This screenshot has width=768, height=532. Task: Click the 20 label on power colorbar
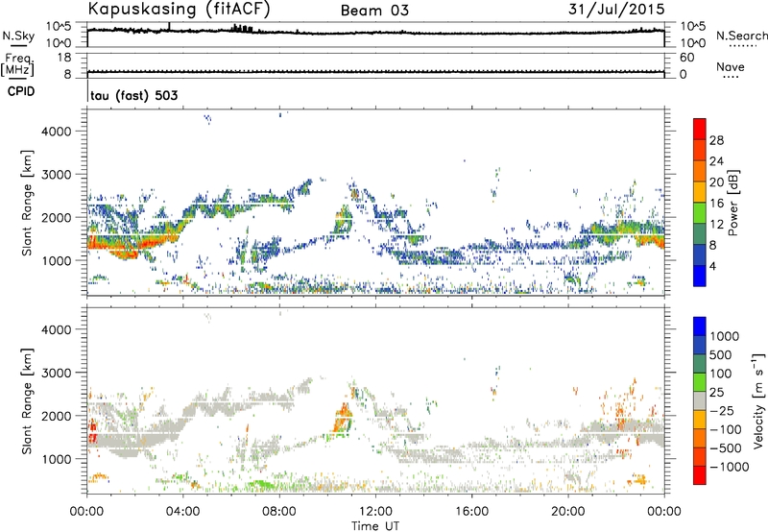tap(716, 182)
